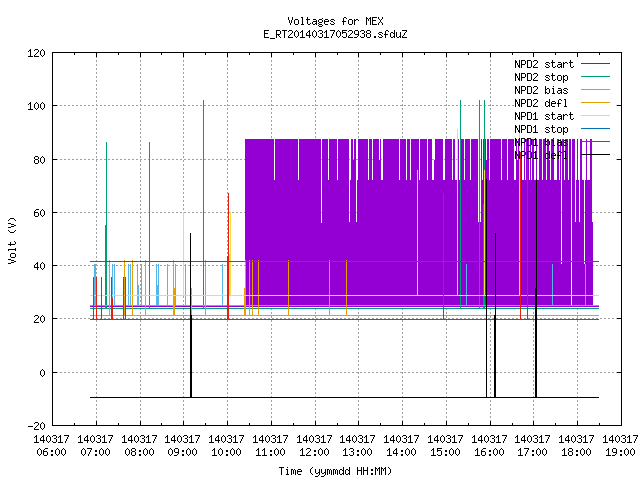Click the x-axis tick label 14:00
Viewport: 640px width, 480px height.
(402, 452)
